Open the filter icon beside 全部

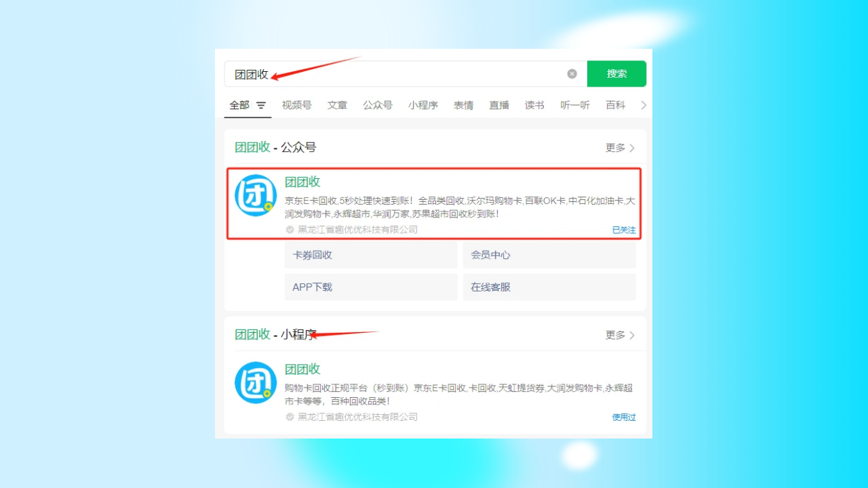point(261,106)
